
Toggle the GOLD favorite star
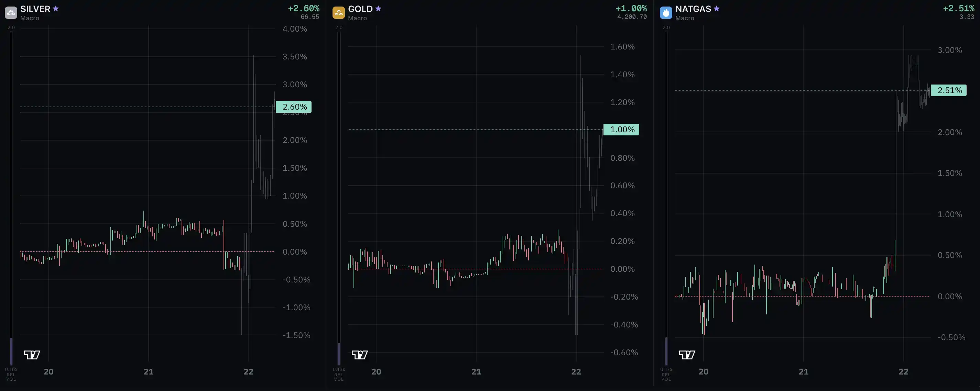click(x=378, y=8)
